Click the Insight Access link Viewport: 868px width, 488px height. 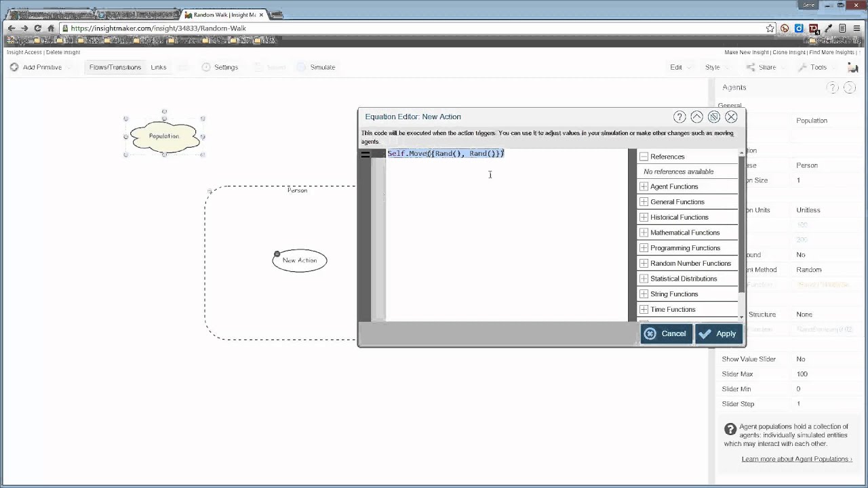[x=24, y=52]
